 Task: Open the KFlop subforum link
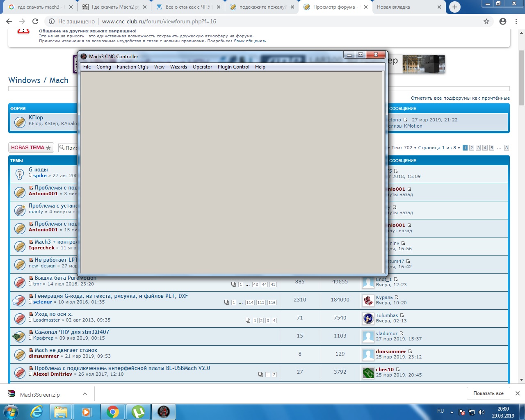tap(36, 117)
